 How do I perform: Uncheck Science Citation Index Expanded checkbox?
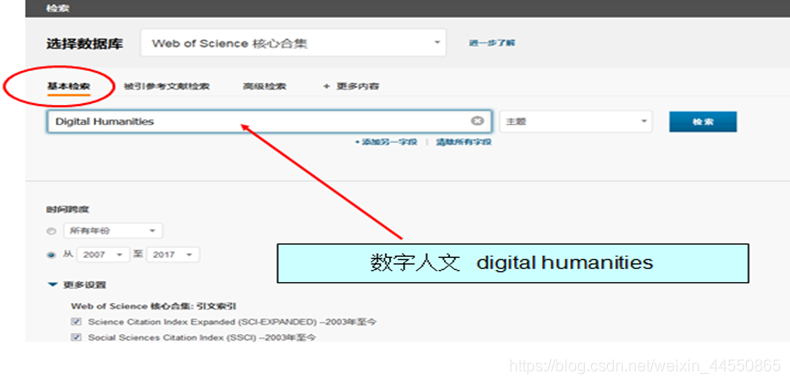point(77,322)
